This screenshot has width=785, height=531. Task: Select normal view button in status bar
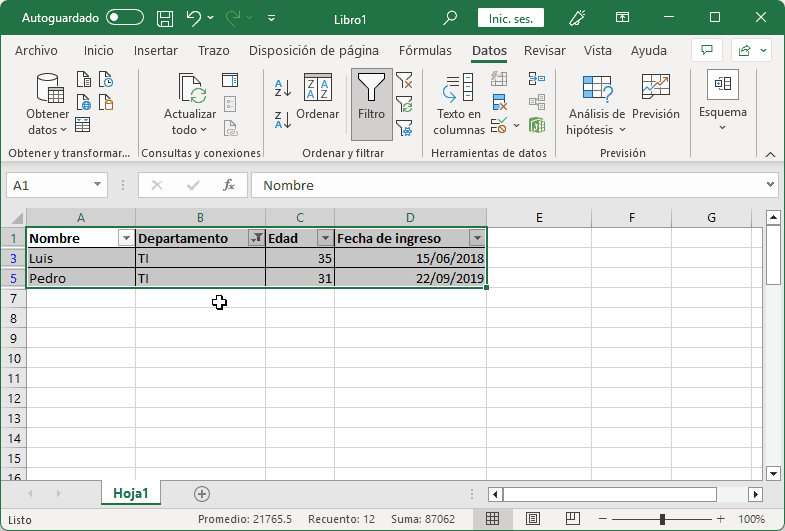point(493,520)
